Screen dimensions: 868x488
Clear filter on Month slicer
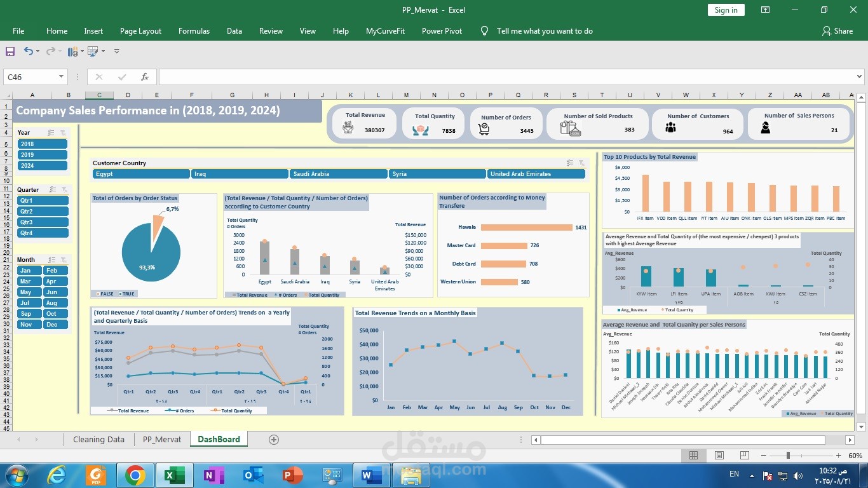click(x=63, y=259)
